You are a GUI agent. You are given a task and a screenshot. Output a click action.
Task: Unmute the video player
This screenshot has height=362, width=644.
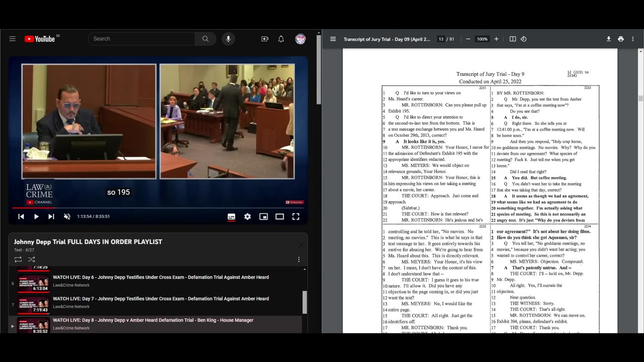[67, 216]
